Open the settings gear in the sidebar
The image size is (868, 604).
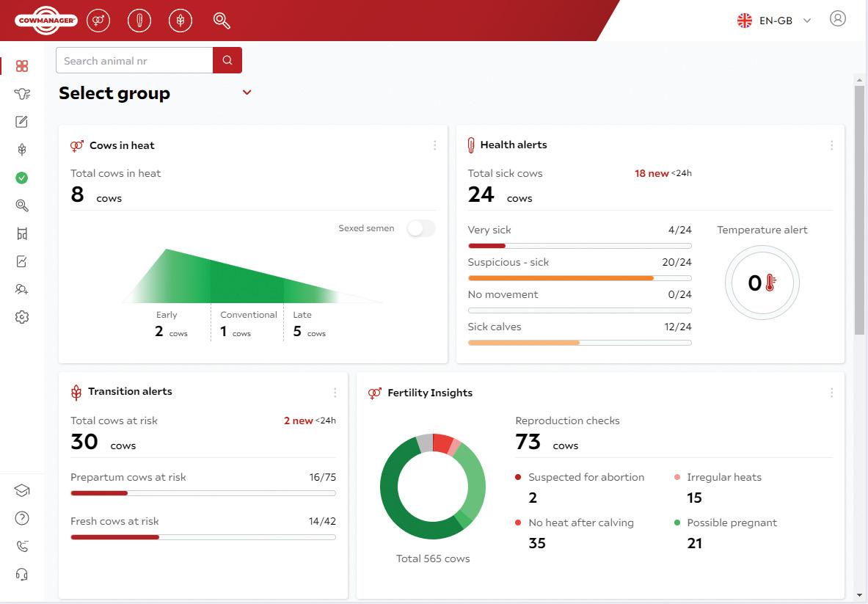pyautogui.click(x=21, y=317)
